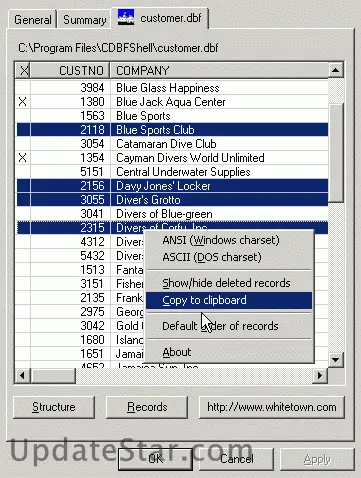Click the CUSTNO cell 4312
The image size is (361, 478).
tap(70, 242)
